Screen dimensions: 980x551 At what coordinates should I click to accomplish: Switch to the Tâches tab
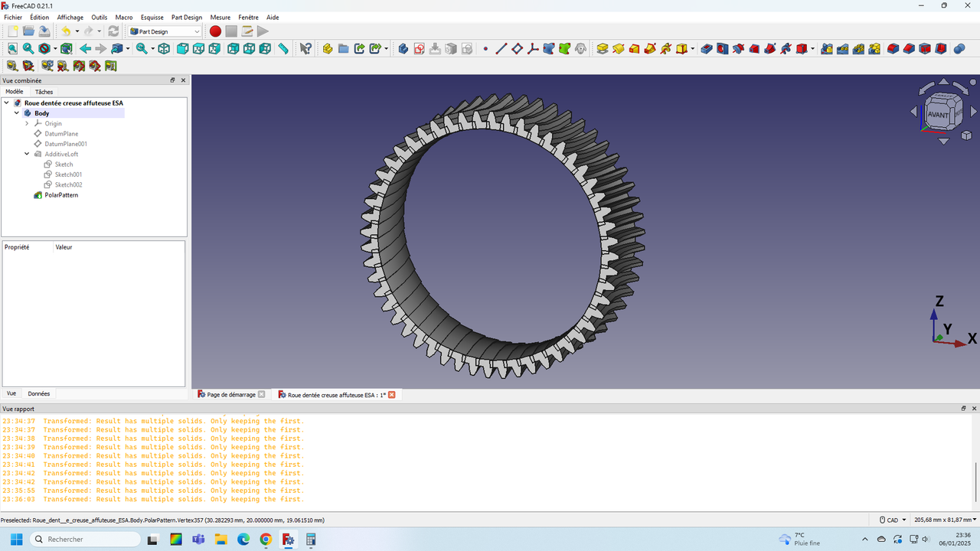tap(44, 92)
